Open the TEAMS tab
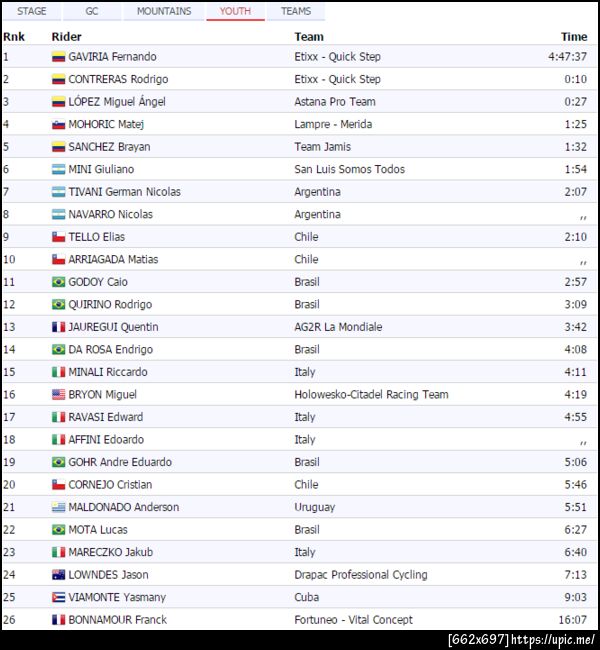Image resolution: width=600 pixels, height=650 pixels. point(295,11)
